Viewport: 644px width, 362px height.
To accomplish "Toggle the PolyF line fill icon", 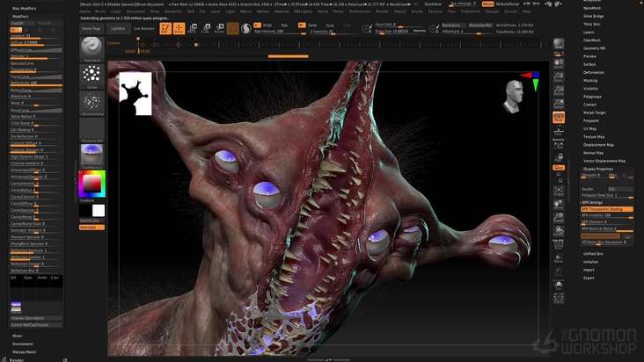I will pyautogui.click(x=559, y=245).
